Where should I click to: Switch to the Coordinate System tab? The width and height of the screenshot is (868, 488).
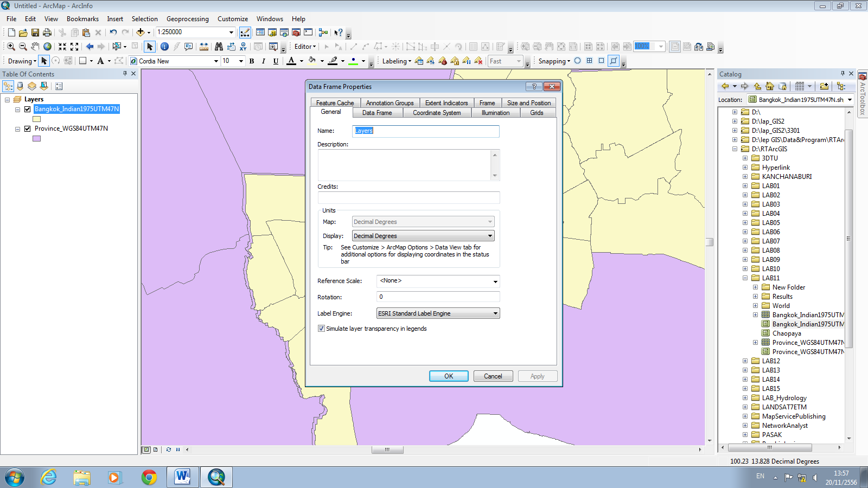click(437, 112)
